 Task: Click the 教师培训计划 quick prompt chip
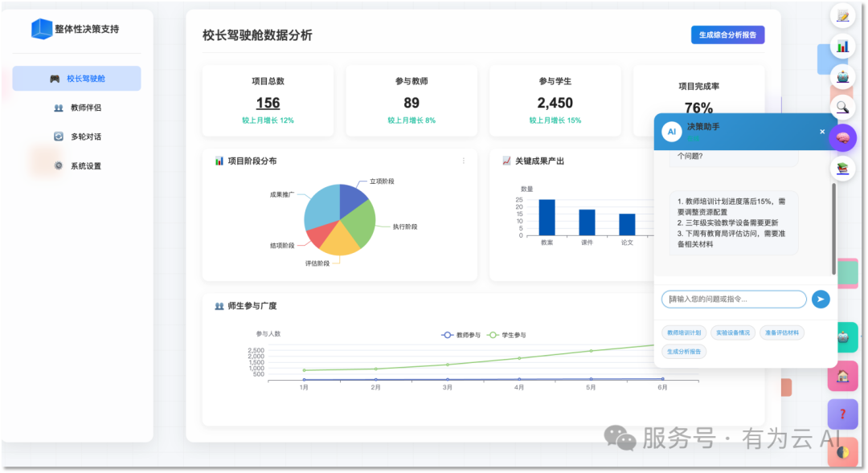685,332
